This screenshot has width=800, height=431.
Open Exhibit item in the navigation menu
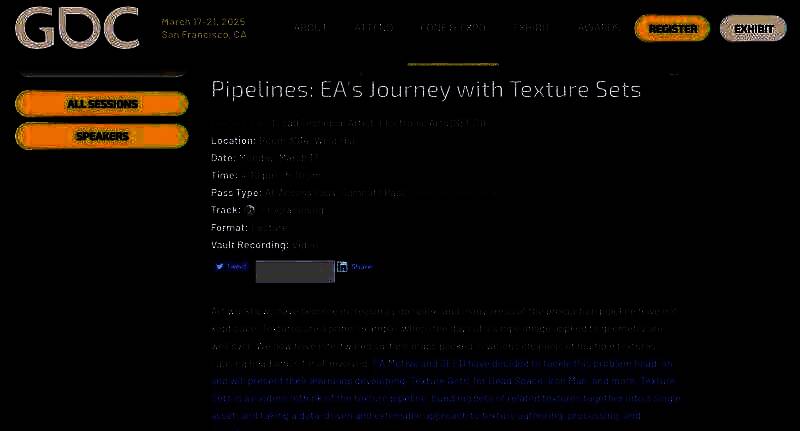click(x=532, y=29)
